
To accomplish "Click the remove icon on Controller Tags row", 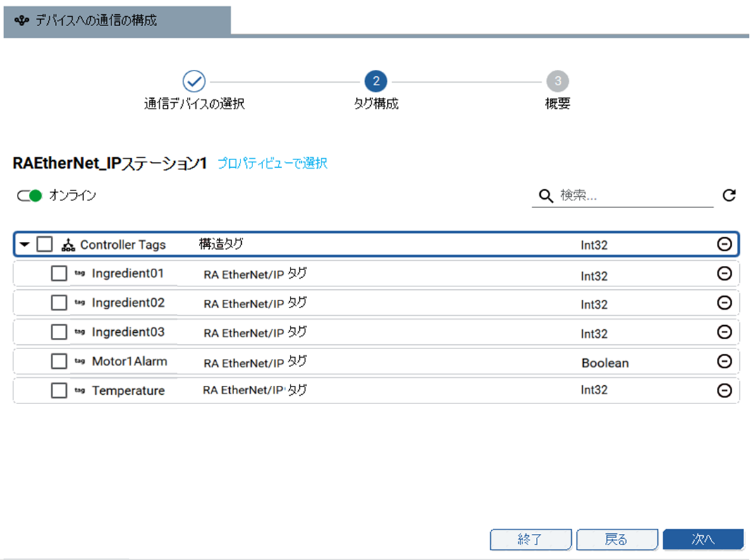I will coord(723,244).
